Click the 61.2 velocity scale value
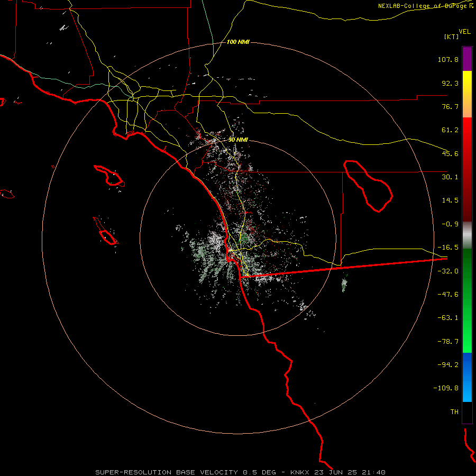476x476 pixels. pyautogui.click(x=450, y=130)
